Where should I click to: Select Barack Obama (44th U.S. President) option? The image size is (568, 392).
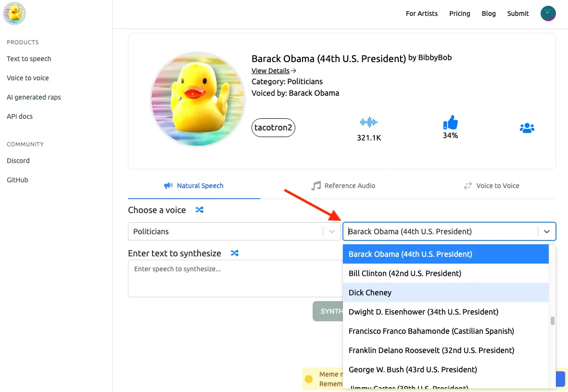click(445, 254)
